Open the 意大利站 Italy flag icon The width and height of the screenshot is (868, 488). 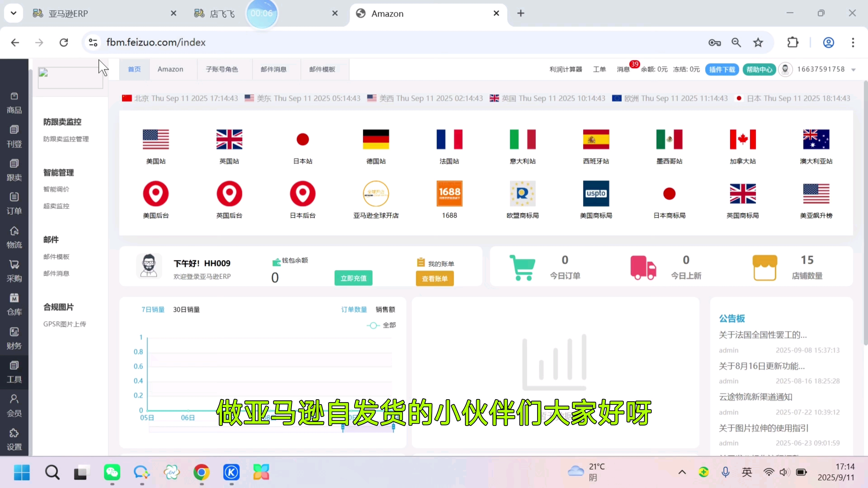tap(523, 139)
